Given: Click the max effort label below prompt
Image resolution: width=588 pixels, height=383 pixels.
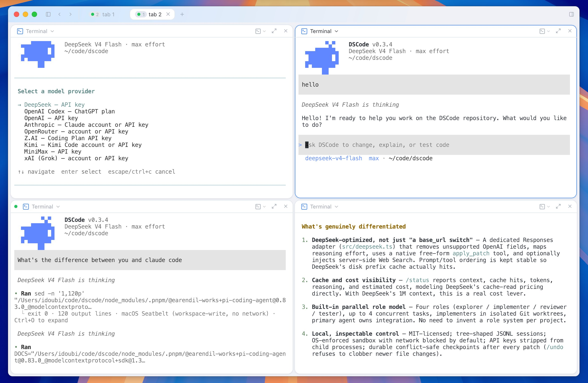Looking at the screenshot, I should point(373,158).
